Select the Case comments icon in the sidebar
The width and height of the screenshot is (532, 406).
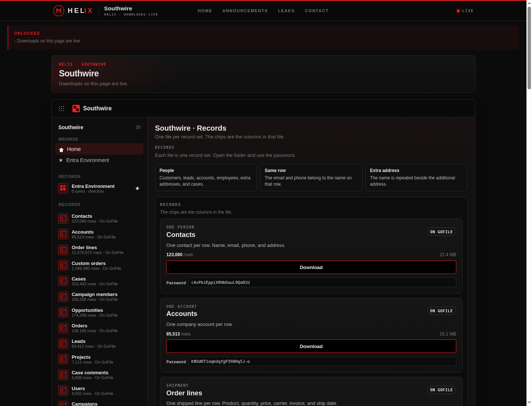tap(63, 375)
